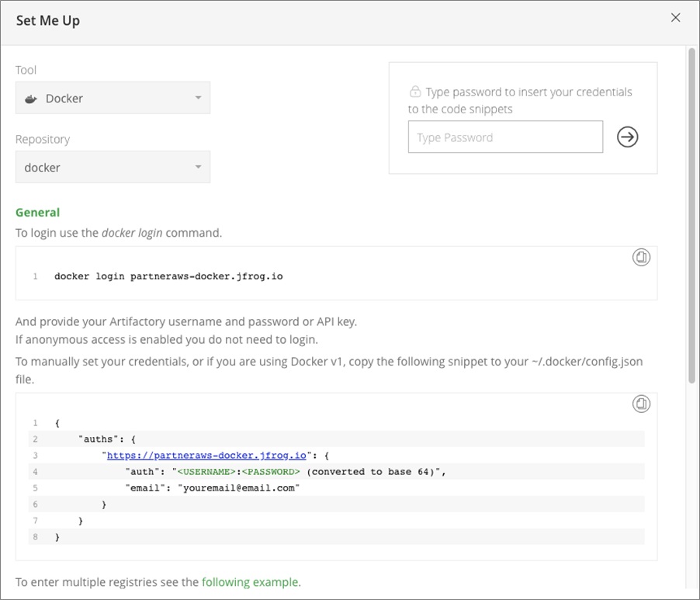Click the Tool field label
The image size is (700, 600).
(26, 70)
